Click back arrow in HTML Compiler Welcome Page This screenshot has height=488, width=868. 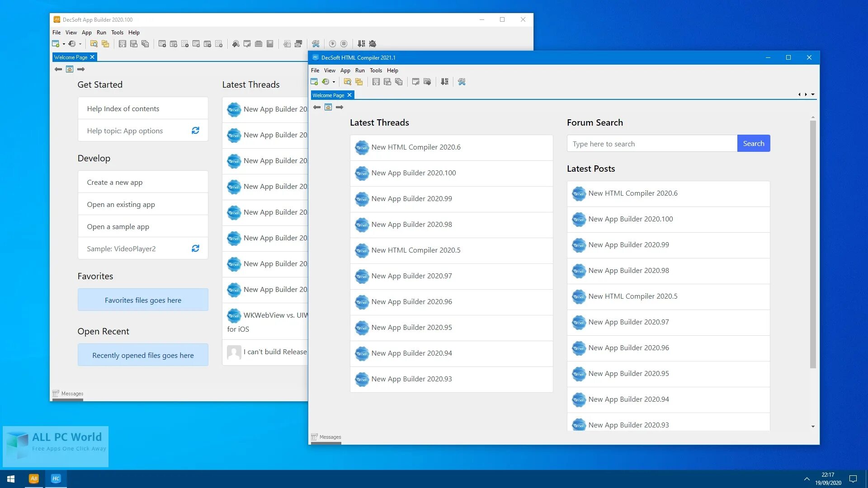[317, 107]
